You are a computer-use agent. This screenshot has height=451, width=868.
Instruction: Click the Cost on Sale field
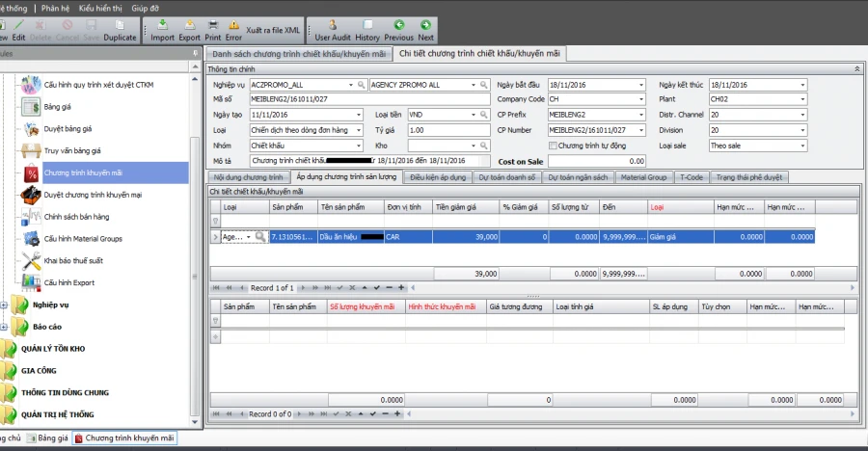tap(597, 161)
